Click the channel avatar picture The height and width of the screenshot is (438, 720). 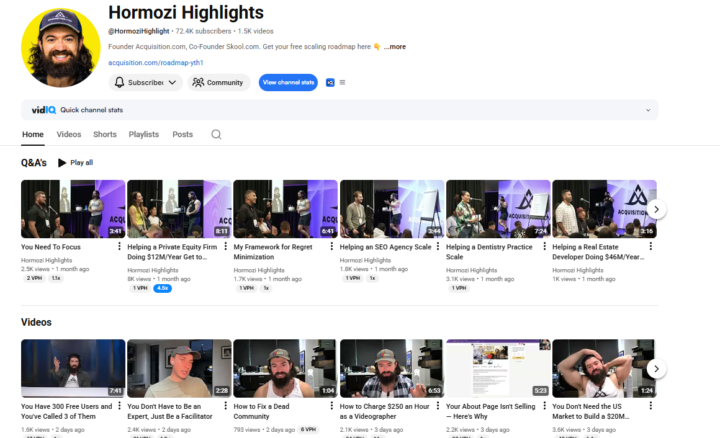(61, 47)
